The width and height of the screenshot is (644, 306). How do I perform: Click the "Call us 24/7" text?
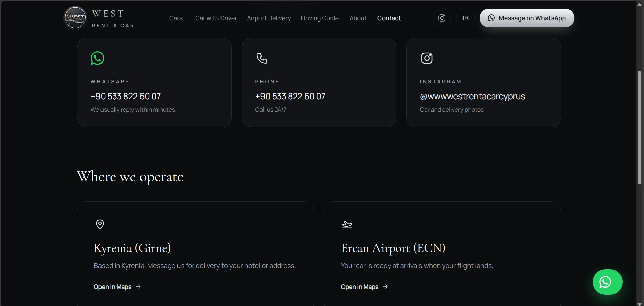[271, 110]
